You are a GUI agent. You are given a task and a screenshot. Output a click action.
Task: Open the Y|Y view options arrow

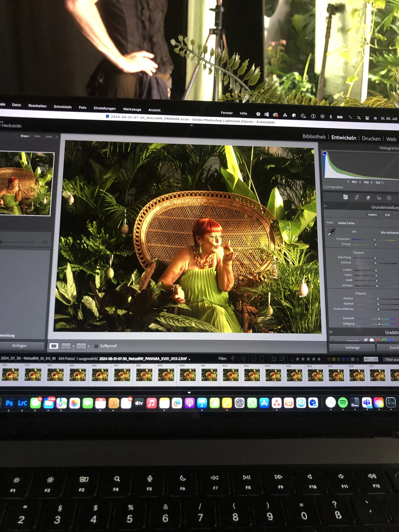tap(89, 346)
